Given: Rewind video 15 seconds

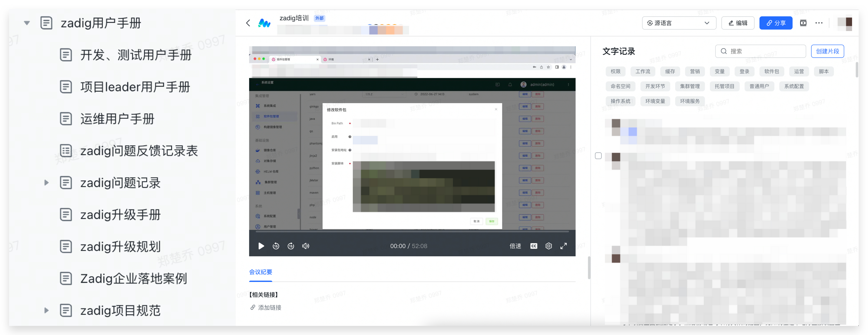Looking at the screenshot, I should 276,246.
